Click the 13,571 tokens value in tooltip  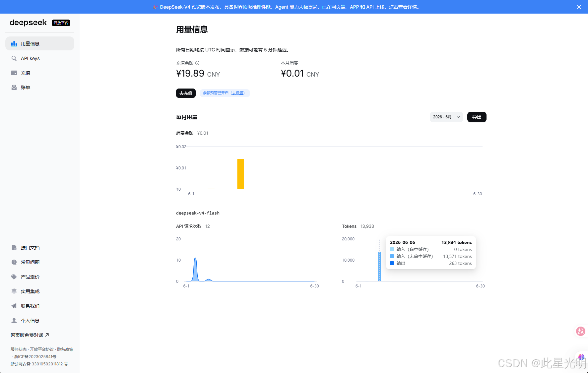(x=457, y=256)
